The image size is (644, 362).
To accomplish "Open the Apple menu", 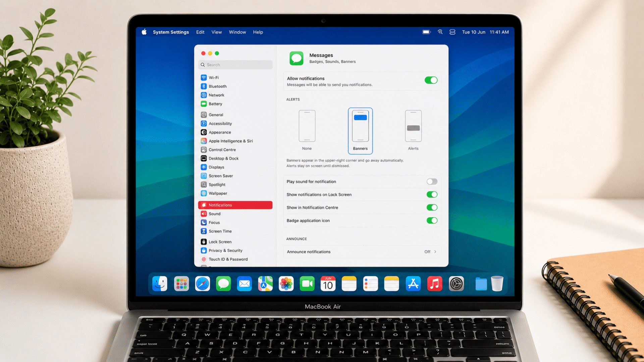I will click(144, 32).
